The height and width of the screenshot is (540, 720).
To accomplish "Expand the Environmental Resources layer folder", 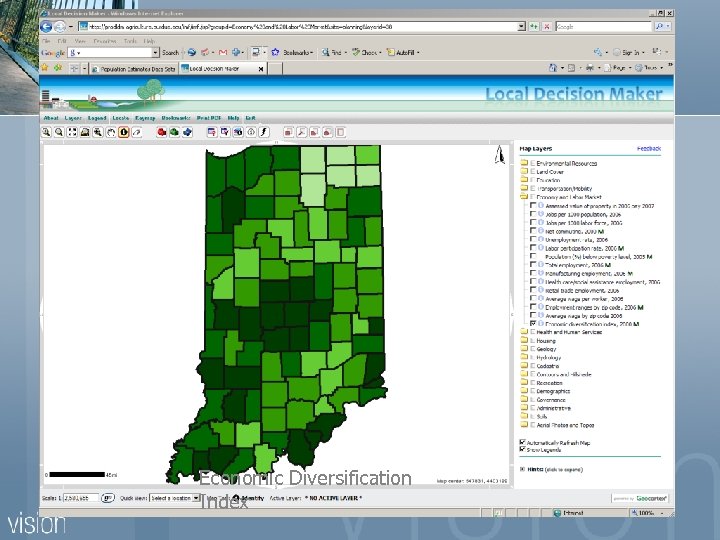I will (x=523, y=162).
